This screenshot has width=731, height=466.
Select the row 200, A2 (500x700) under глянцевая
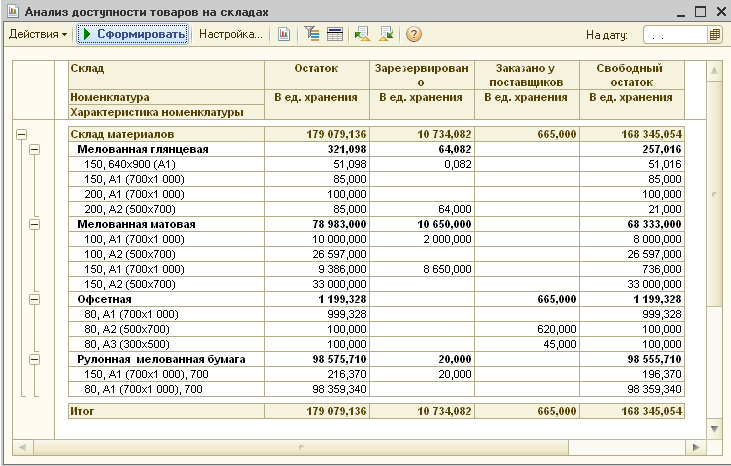tap(166, 209)
